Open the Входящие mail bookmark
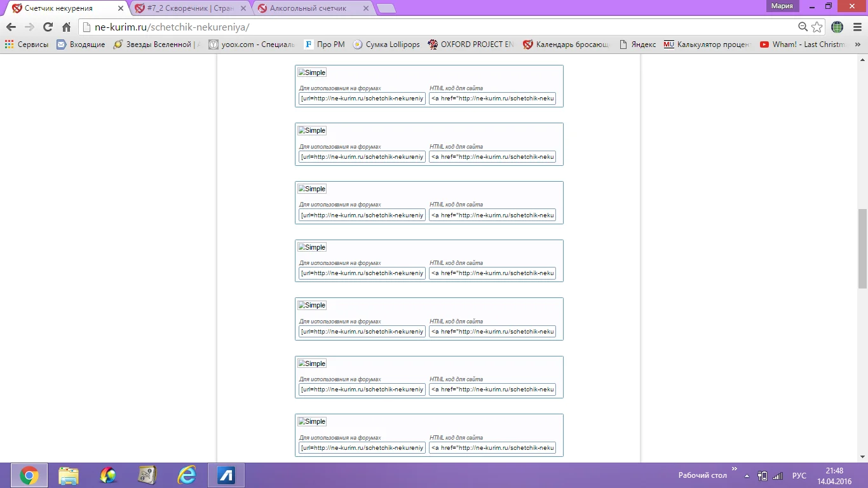Viewport: 868px width, 488px height. 81,44
